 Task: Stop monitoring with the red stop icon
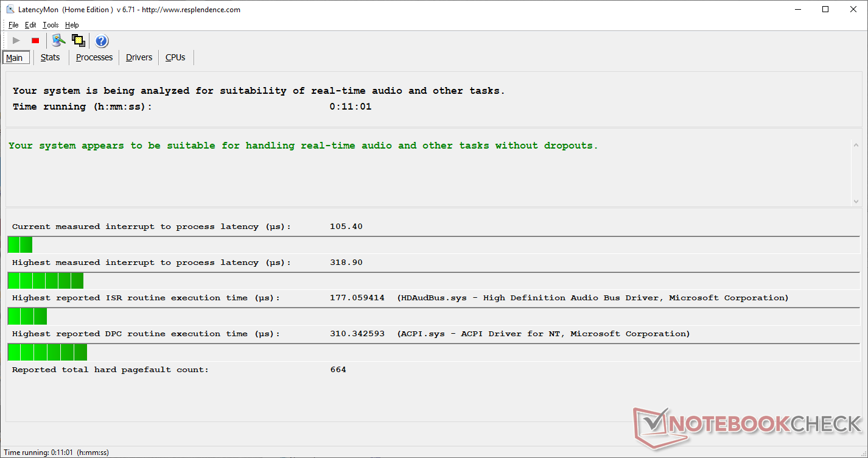[x=35, y=41]
